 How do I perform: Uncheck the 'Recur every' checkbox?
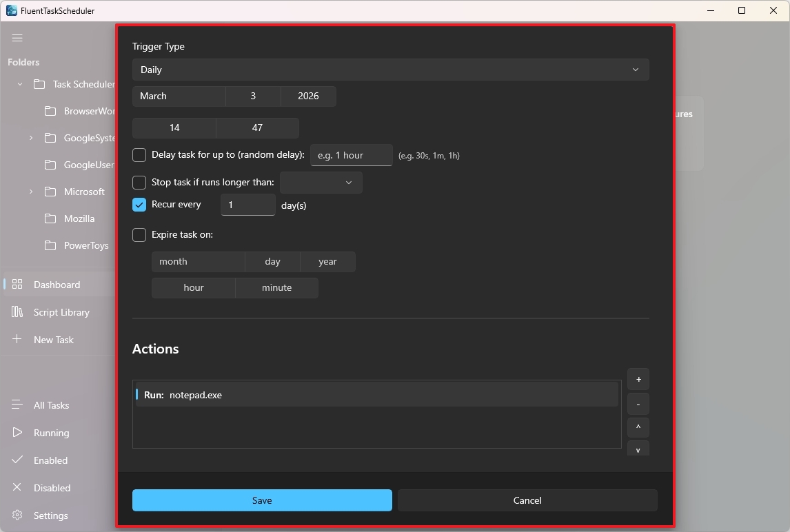pyautogui.click(x=139, y=205)
